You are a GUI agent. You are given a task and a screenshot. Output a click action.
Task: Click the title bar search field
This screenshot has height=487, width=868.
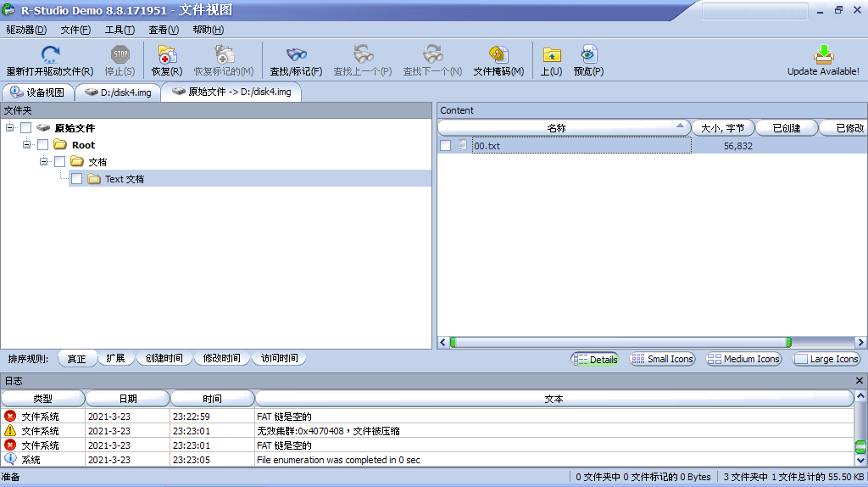pyautogui.click(x=755, y=10)
